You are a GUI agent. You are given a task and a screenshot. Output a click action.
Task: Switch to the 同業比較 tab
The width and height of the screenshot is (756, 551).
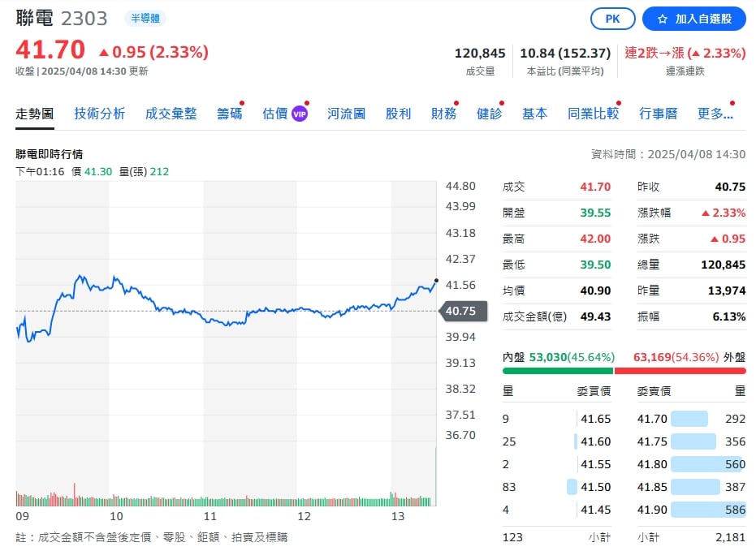point(593,114)
